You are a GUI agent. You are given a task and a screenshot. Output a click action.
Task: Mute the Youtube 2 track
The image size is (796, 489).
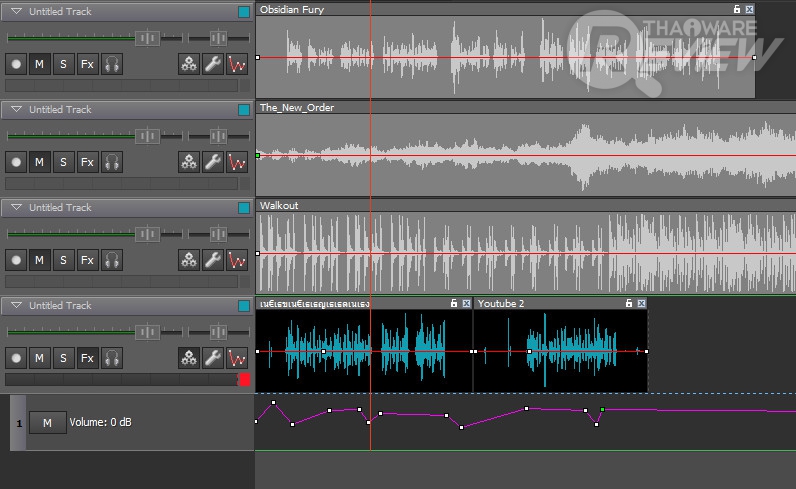tap(40, 358)
